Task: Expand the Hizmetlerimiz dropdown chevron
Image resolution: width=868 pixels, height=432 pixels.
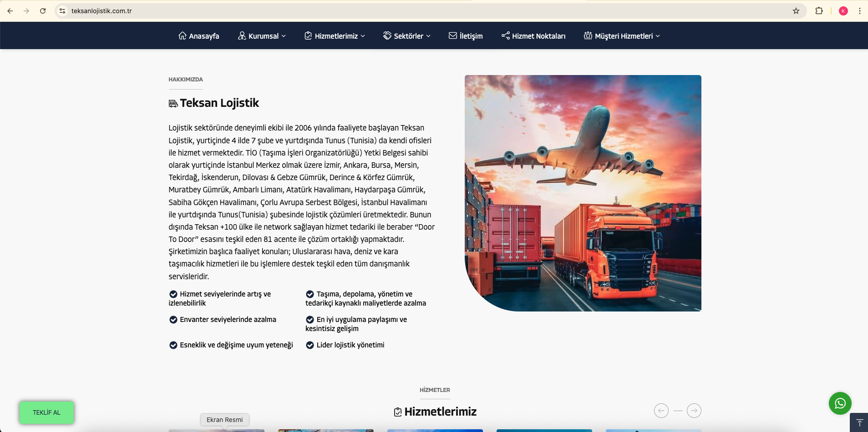Action: pos(363,36)
